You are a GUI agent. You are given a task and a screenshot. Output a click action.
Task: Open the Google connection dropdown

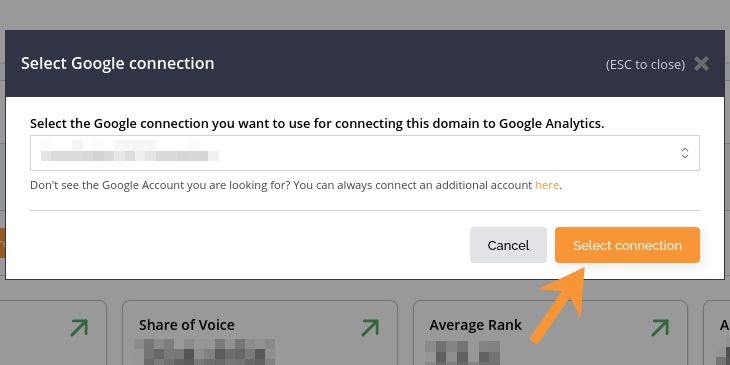[365, 153]
